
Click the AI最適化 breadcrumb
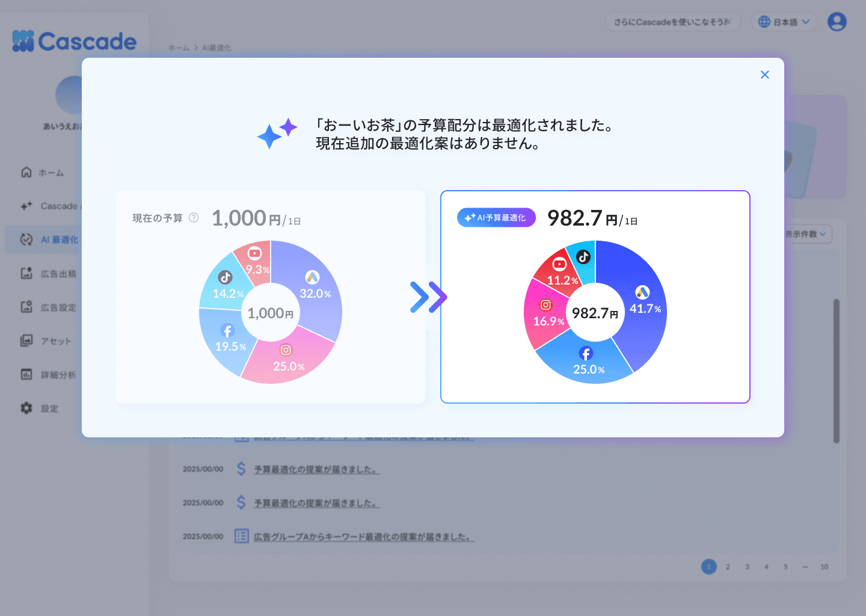[x=216, y=48]
